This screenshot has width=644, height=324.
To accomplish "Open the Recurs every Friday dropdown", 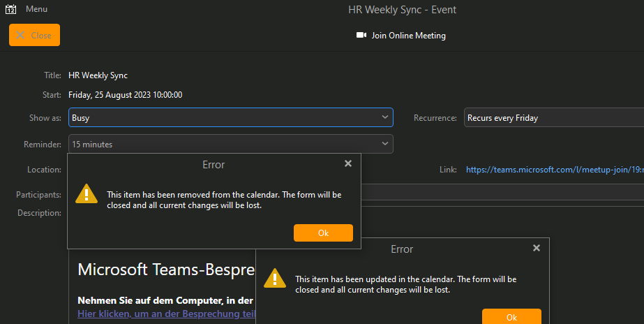I will (554, 117).
